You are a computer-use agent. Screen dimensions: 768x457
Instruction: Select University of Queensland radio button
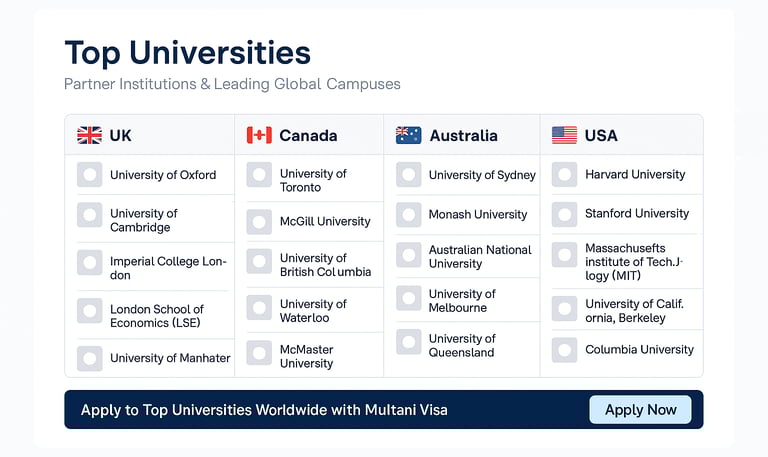point(408,341)
